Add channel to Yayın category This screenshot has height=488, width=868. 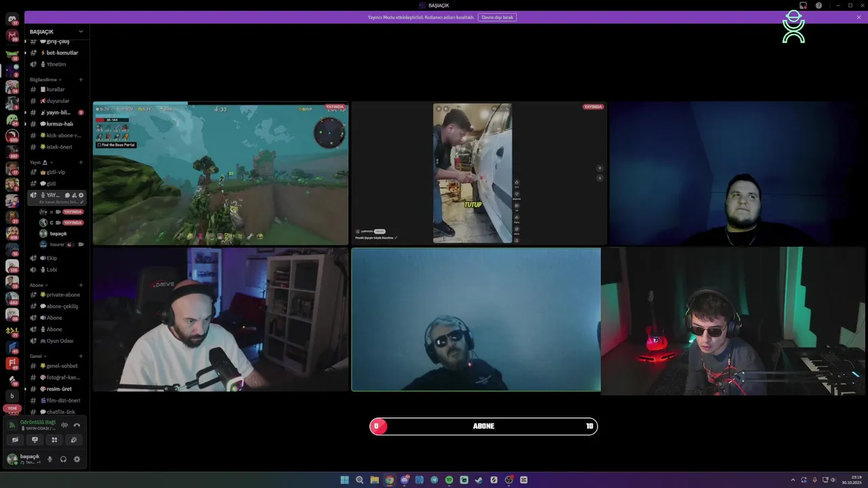pos(81,163)
